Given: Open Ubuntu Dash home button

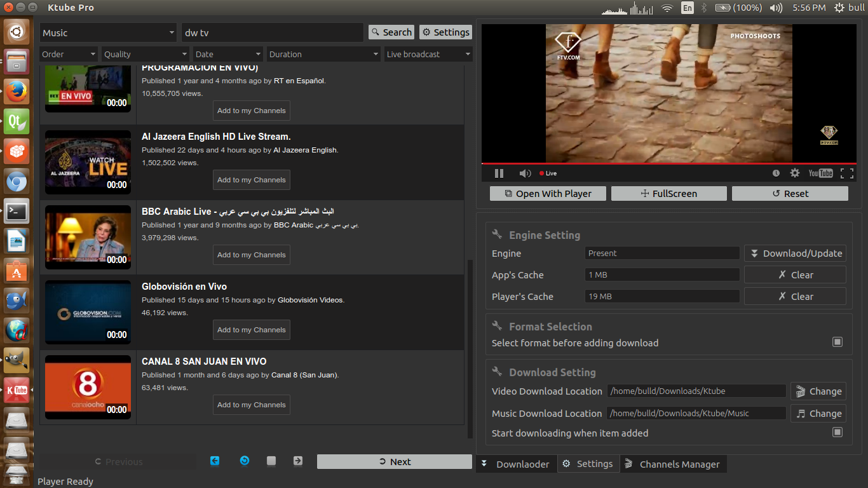Looking at the screenshot, I should pyautogui.click(x=17, y=31).
